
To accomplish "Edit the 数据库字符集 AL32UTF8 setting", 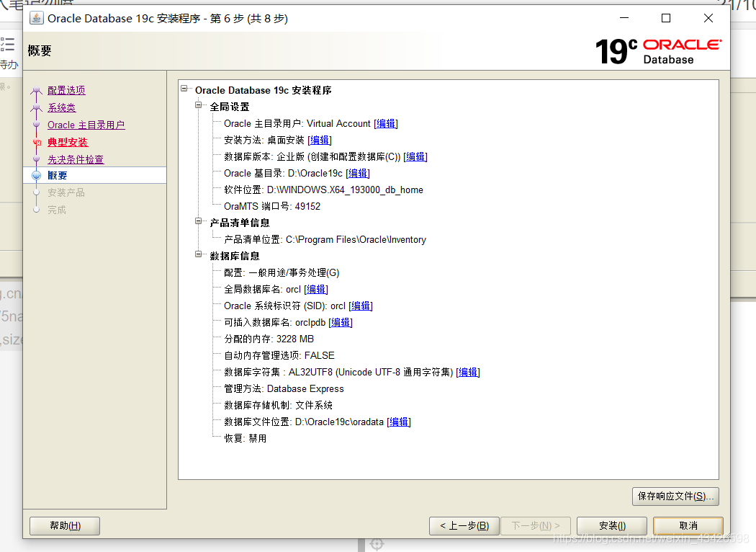I will click(x=468, y=372).
